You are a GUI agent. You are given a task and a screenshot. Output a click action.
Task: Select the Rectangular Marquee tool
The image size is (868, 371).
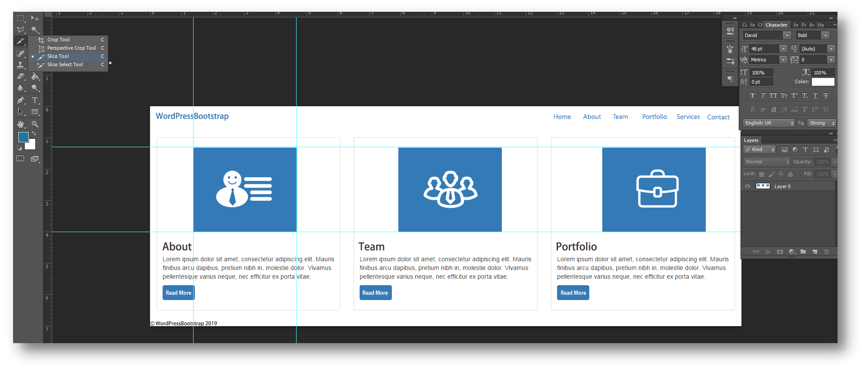20,18
